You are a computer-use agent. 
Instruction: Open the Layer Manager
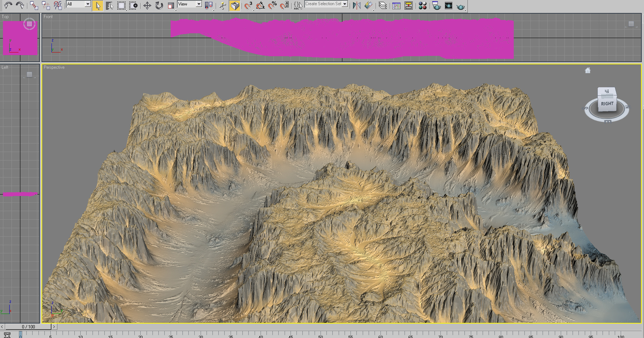click(382, 6)
